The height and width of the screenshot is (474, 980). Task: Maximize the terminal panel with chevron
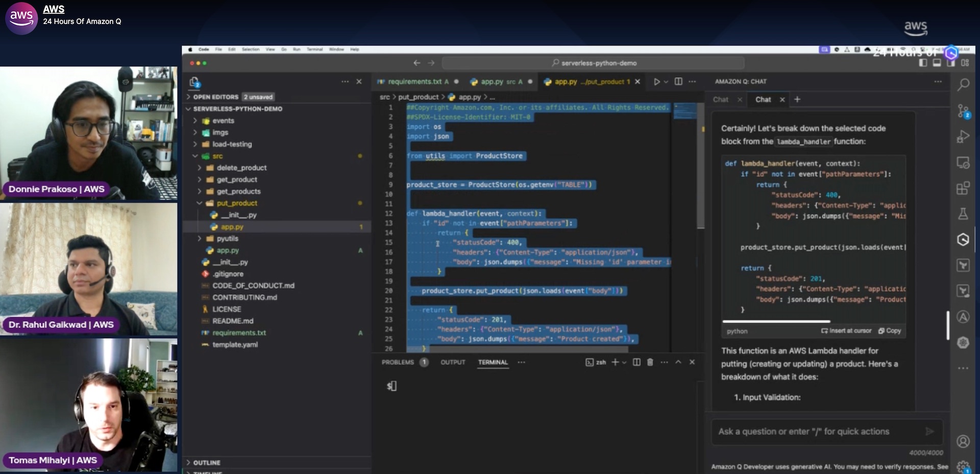pos(678,362)
